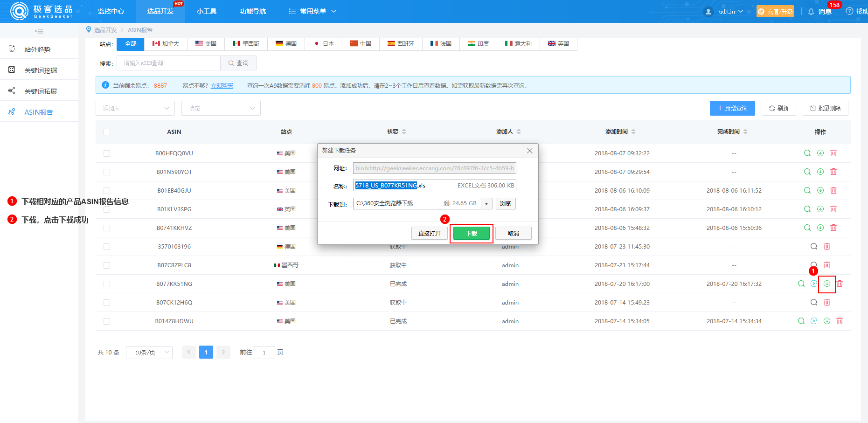Delete the B01N590YOT row
This screenshot has width=868, height=423.
(x=833, y=172)
